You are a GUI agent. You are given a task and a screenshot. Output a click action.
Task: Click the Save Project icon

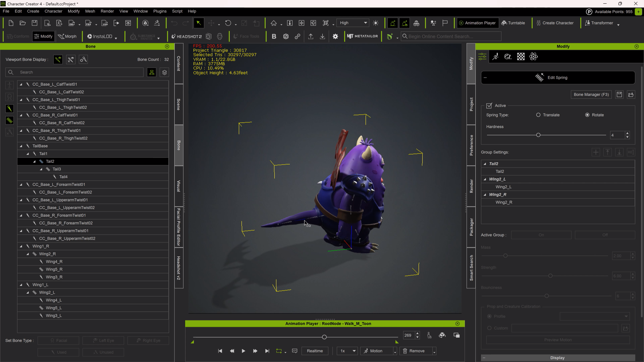pos(34,23)
